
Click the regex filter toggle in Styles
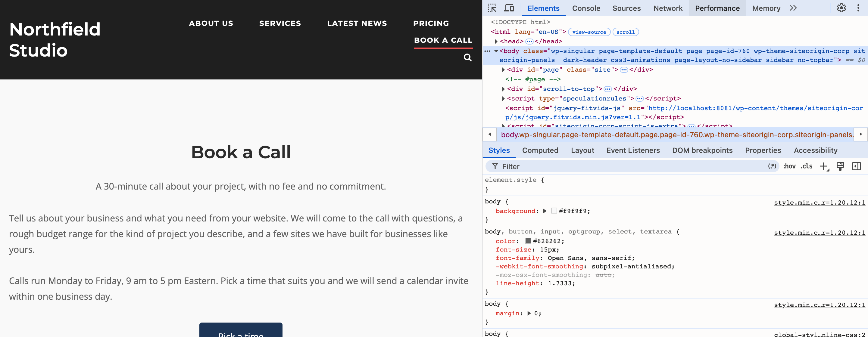coord(772,166)
